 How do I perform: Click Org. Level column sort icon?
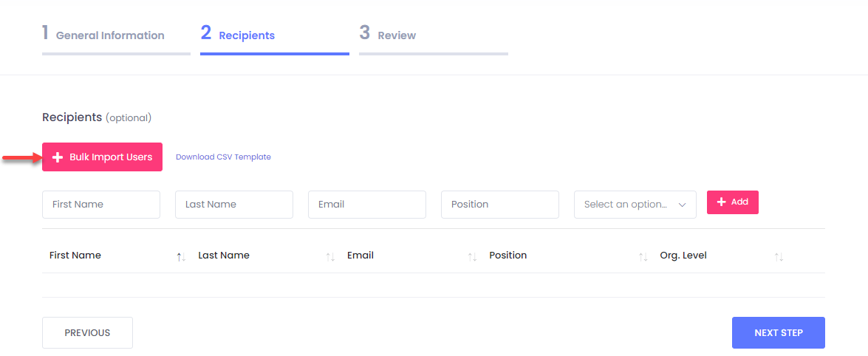click(x=779, y=256)
